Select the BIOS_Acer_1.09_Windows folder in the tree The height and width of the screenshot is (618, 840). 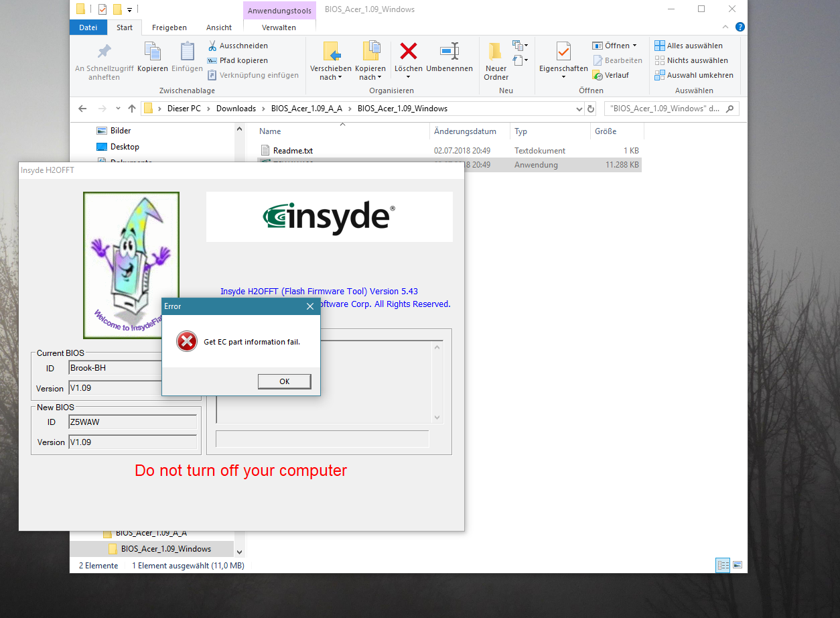click(x=165, y=549)
